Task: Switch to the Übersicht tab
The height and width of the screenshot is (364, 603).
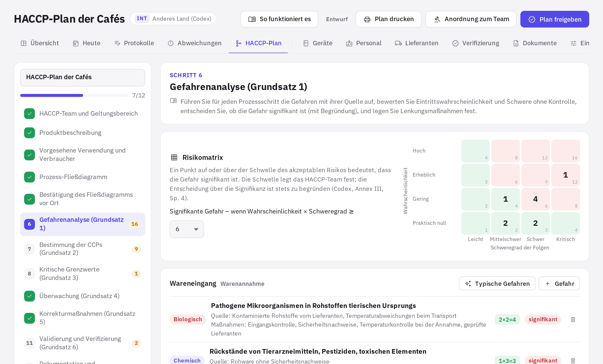Action: coord(40,43)
